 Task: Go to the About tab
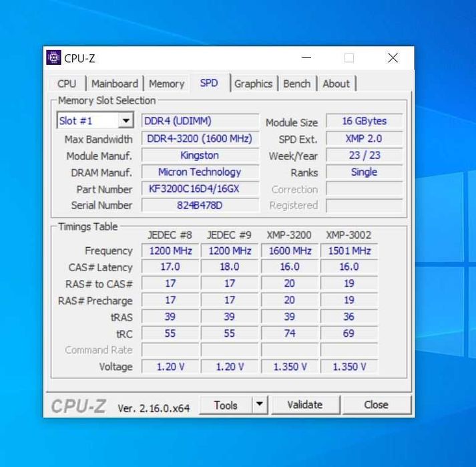pos(336,84)
